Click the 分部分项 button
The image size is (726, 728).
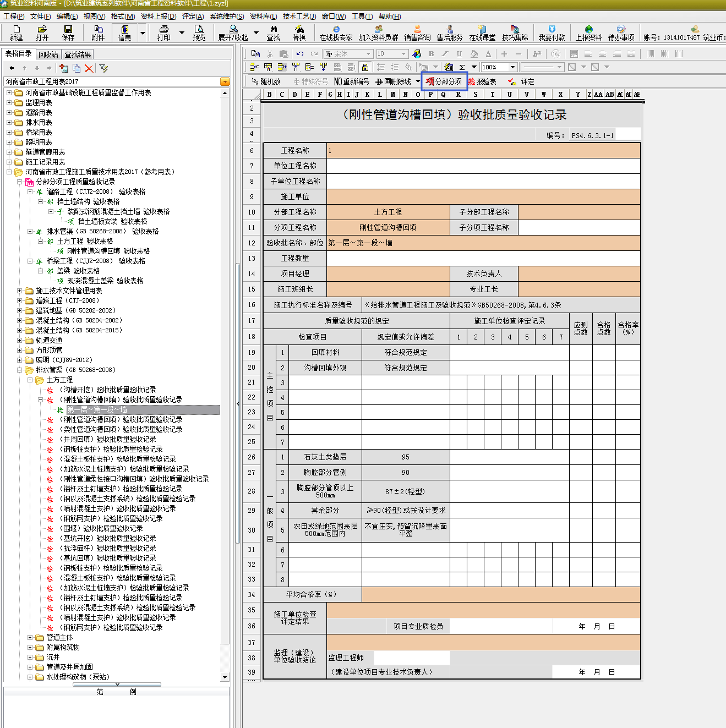tap(444, 81)
